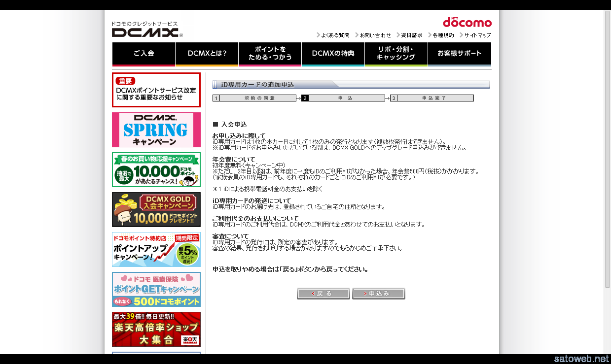Click the お問い合わせ link

pos(375,35)
